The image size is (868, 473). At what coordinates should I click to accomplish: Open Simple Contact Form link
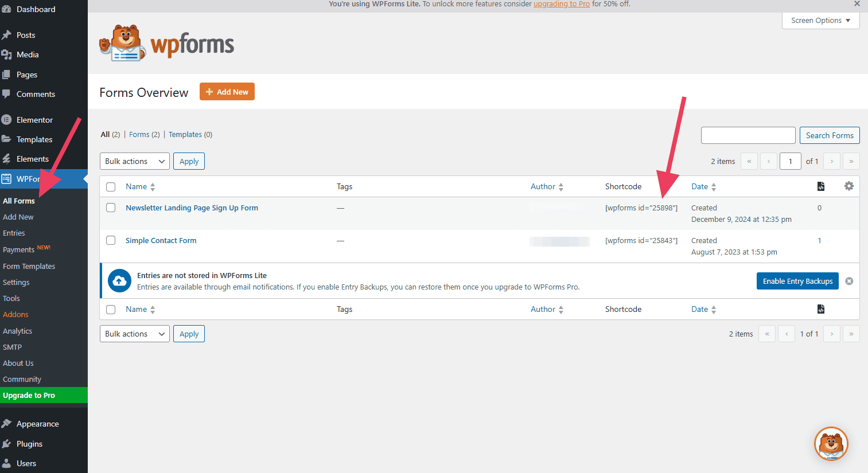[161, 240]
